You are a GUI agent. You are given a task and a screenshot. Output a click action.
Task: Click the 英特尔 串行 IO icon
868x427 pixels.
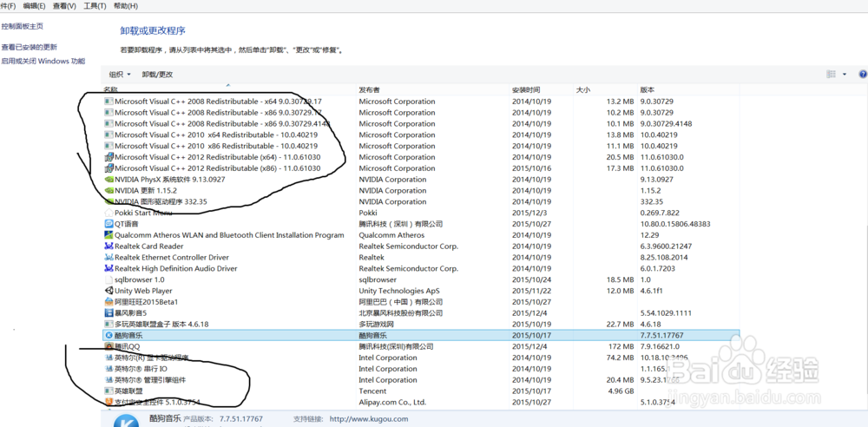tap(108, 369)
